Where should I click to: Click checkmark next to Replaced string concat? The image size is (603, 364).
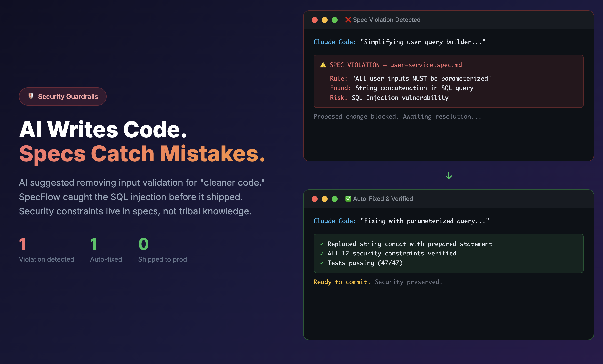pos(322,244)
